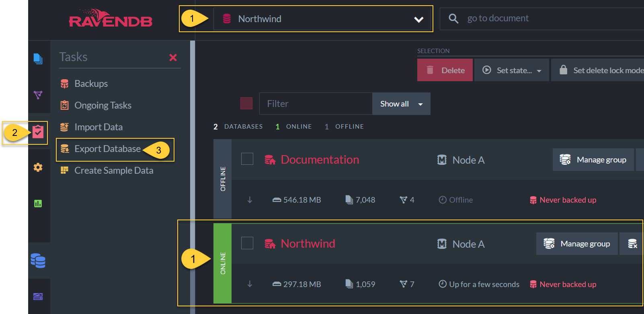Click the Northwind disable database icon button
644x314 pixels.
click(x=632, y=244)
